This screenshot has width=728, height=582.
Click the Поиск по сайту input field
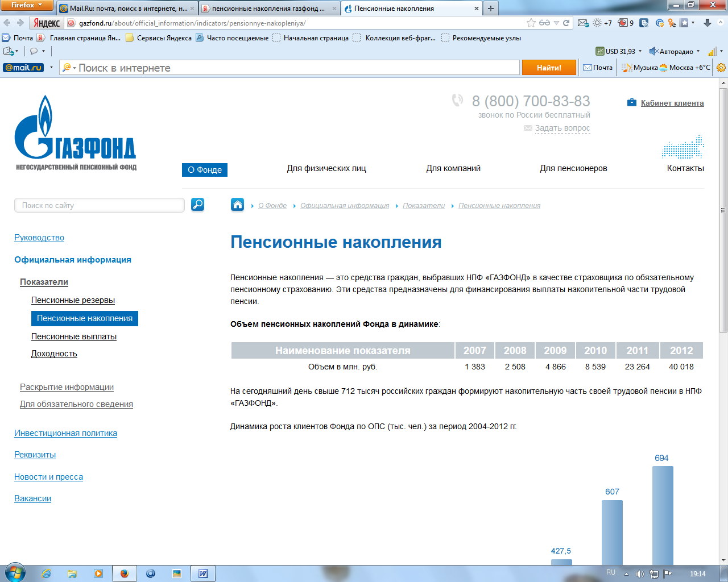100,205
